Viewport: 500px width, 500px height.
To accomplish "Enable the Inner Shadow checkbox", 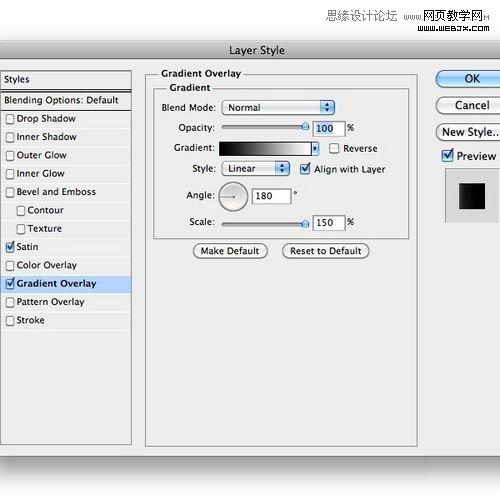I will point(10,137).
